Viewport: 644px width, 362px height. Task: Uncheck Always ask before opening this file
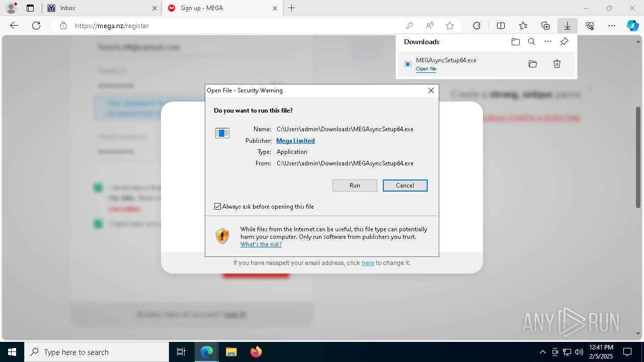click(x=218, y=207)
